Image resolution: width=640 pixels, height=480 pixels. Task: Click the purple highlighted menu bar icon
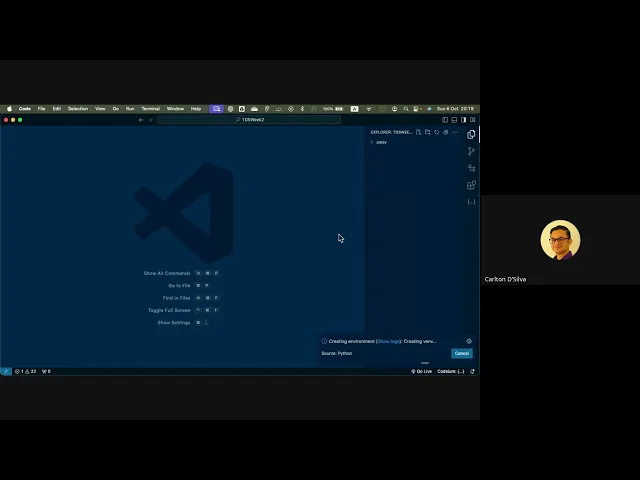click(216, 109)
